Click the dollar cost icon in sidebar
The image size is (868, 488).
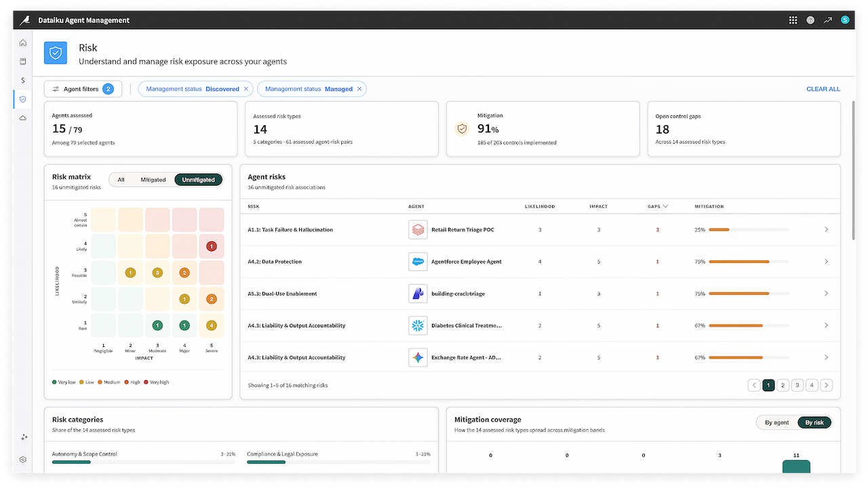22,80
